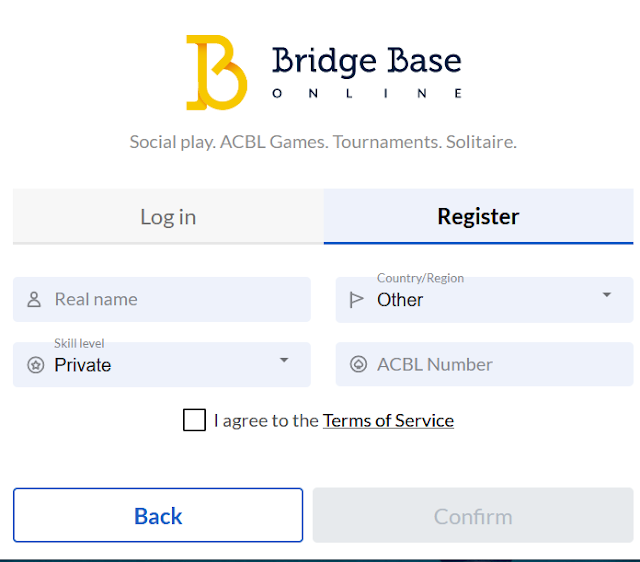
Task: Click the spade icon in ACBL Number field
Action: pos(358,365)
